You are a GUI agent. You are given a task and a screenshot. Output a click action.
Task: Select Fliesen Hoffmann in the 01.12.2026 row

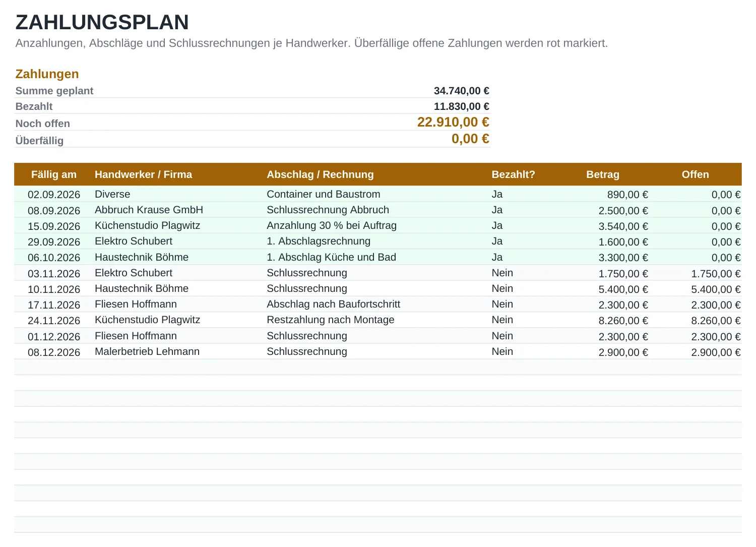point(136,336)
